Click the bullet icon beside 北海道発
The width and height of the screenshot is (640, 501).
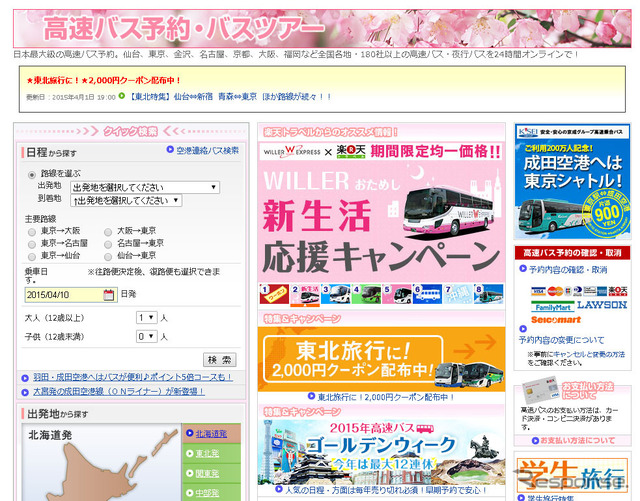click(189, 433)
